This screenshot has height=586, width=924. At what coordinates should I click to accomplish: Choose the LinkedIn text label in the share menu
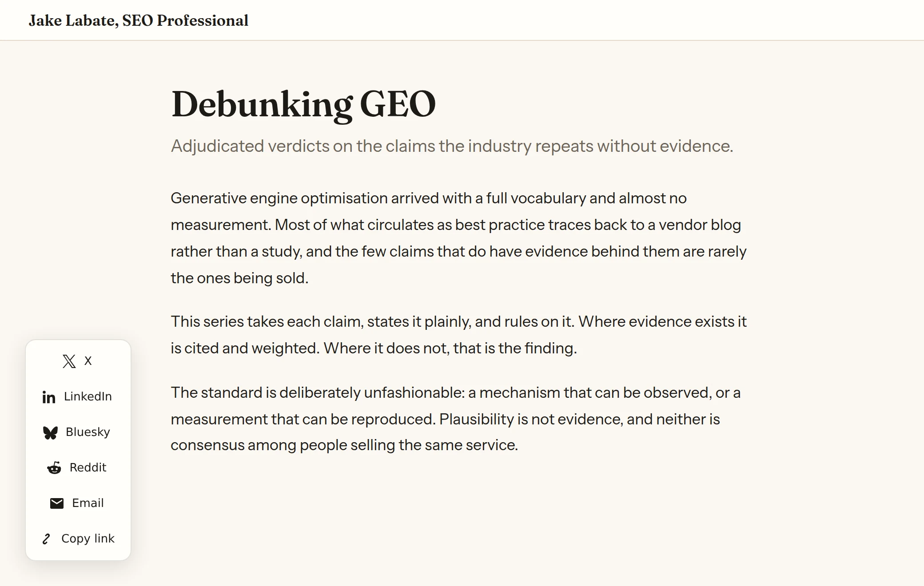(x=88, y=396)
